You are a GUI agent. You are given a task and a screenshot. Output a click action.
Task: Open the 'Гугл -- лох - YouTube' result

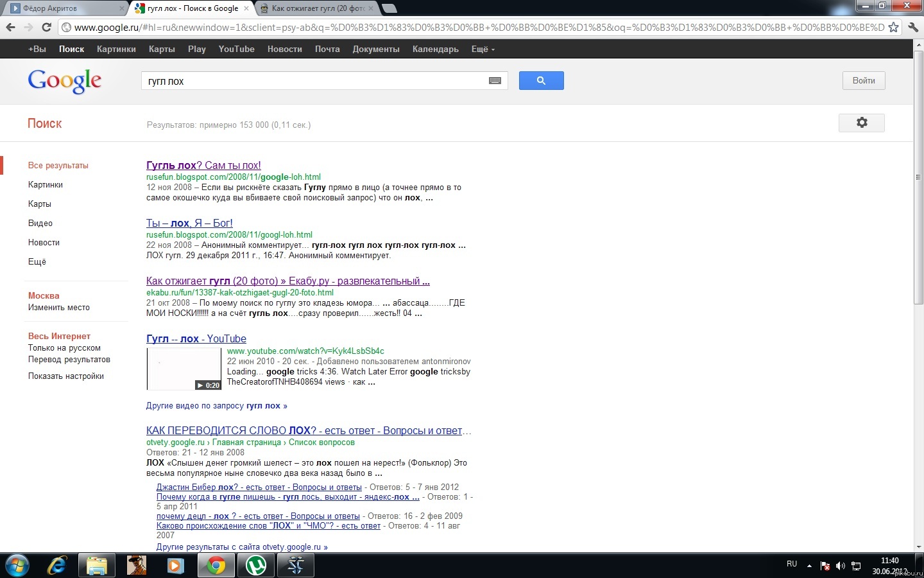196,338
